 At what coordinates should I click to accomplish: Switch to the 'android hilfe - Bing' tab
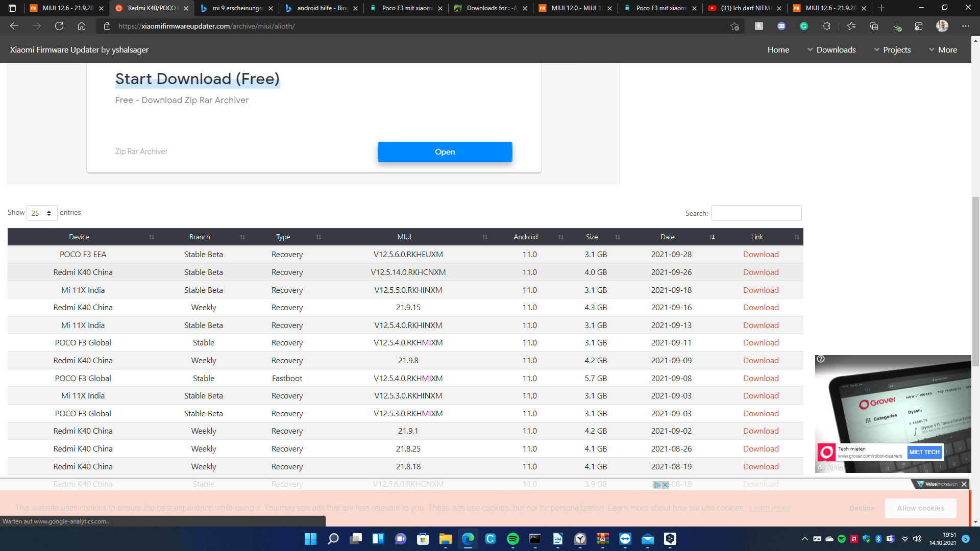[x=322, y=8]
